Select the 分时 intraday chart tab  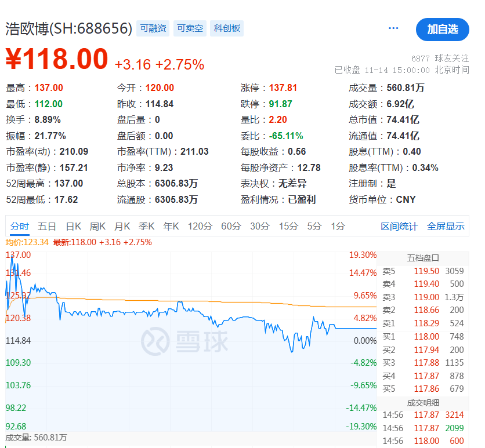21,227
